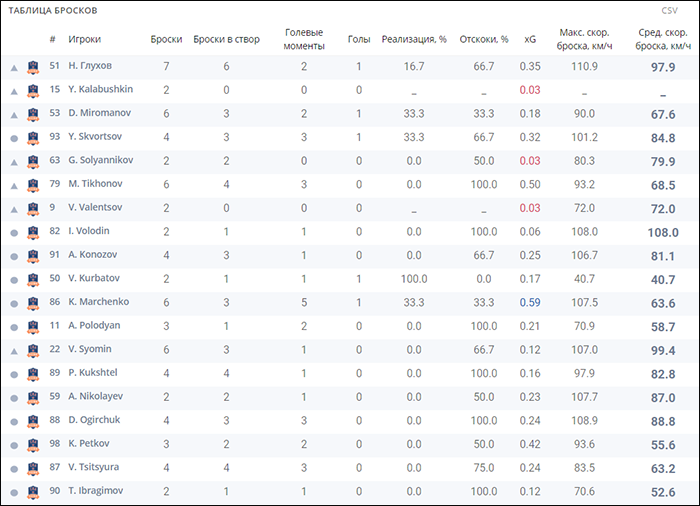Click team logo next to Н. Глухов
Image resolution: width=700 pixels, height=506 pixels.
point(32,67)
